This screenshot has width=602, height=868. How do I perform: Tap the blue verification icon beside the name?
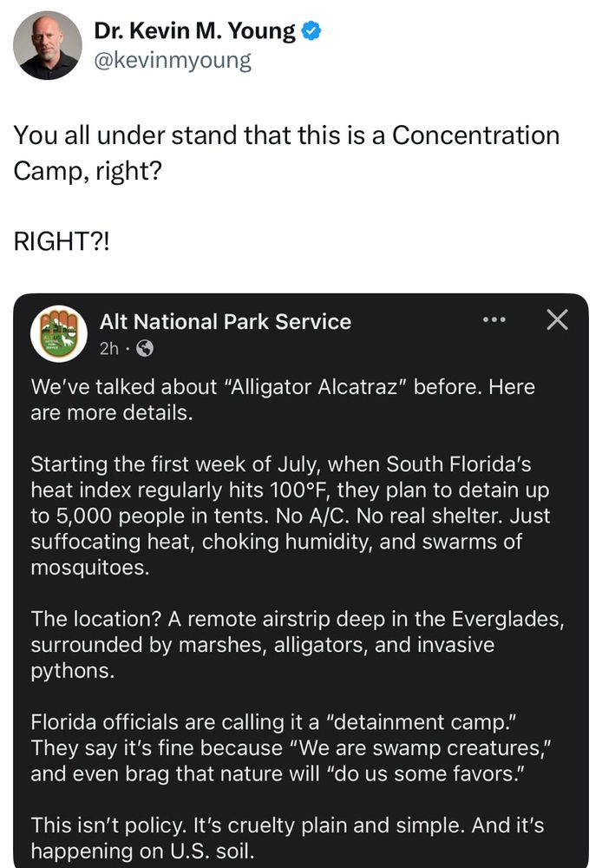click(x=309, y=29)
